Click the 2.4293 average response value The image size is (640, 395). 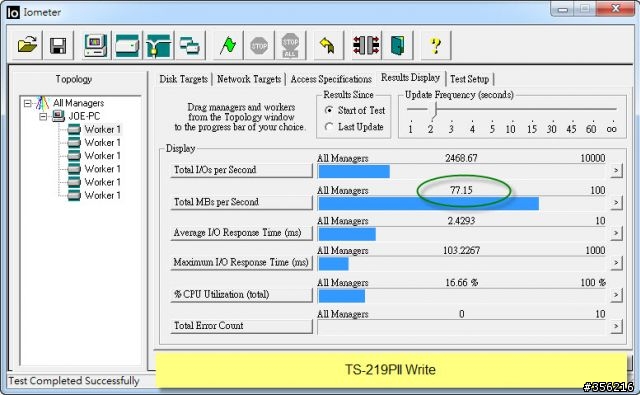[461, 221]
